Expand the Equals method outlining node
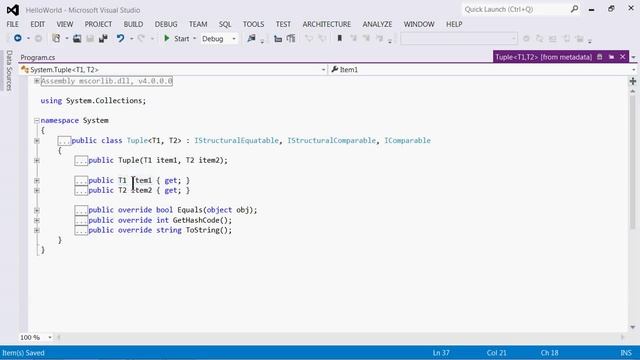The height and width of the screenshot is (360, 640). point(37,210)
